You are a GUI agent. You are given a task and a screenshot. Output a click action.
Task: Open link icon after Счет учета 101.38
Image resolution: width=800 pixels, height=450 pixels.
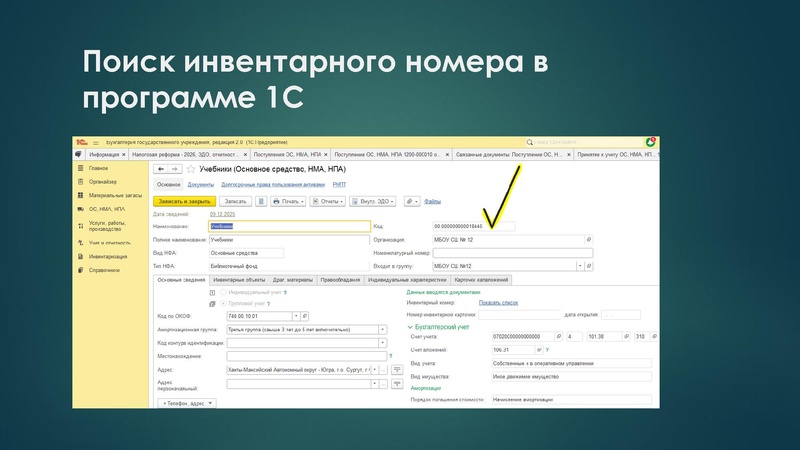coord(627,337)
